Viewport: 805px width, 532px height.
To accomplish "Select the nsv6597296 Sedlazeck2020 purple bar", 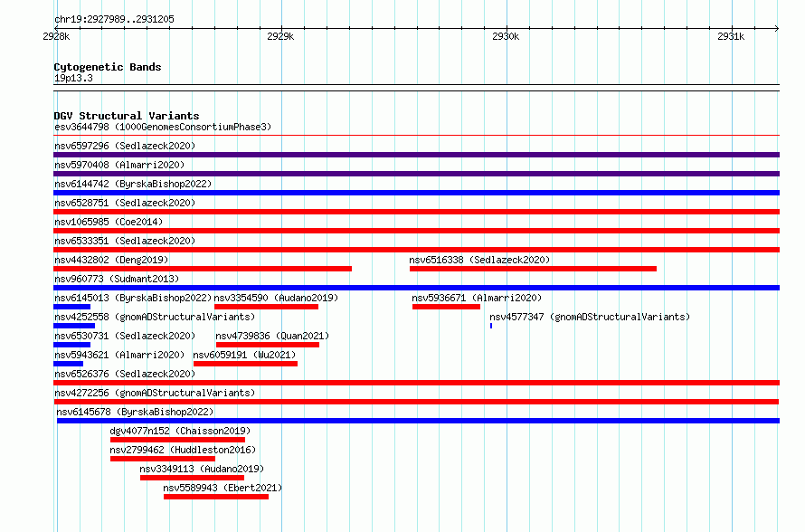I will (x=416, y=155).
